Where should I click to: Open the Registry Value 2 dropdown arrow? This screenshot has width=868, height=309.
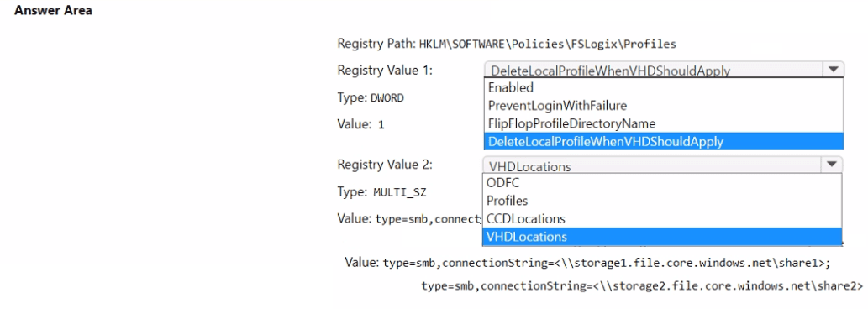(x=832, y=165)
